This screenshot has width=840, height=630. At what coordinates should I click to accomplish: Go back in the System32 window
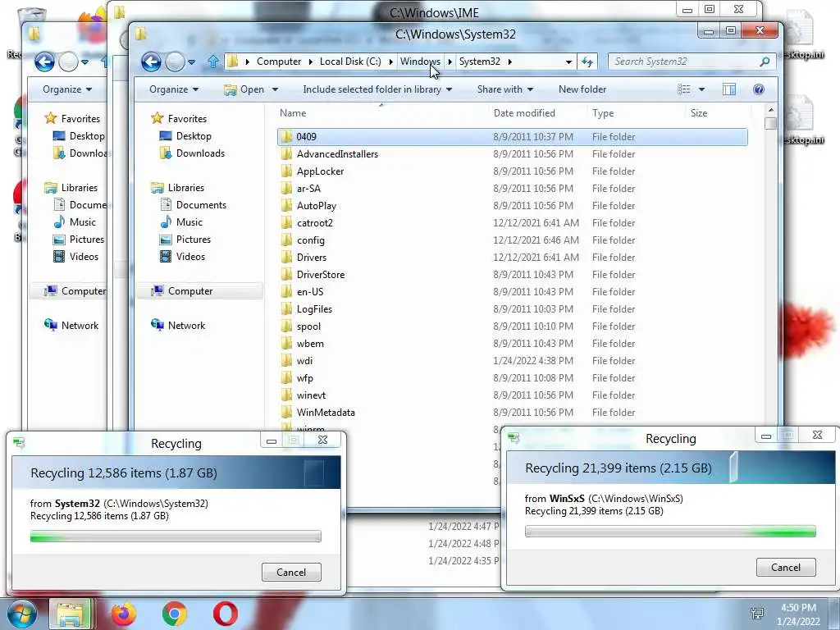tap(151, 62)
